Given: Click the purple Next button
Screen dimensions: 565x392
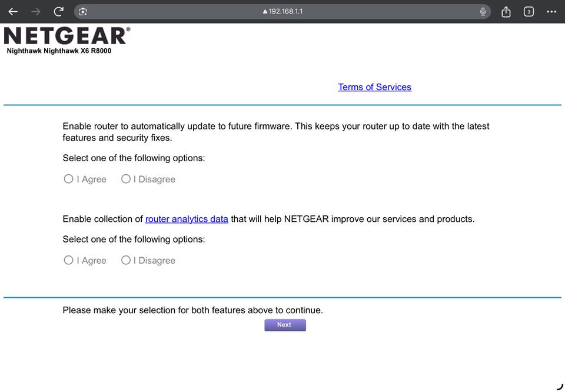Looking at the screenshot, I should 285,325.
